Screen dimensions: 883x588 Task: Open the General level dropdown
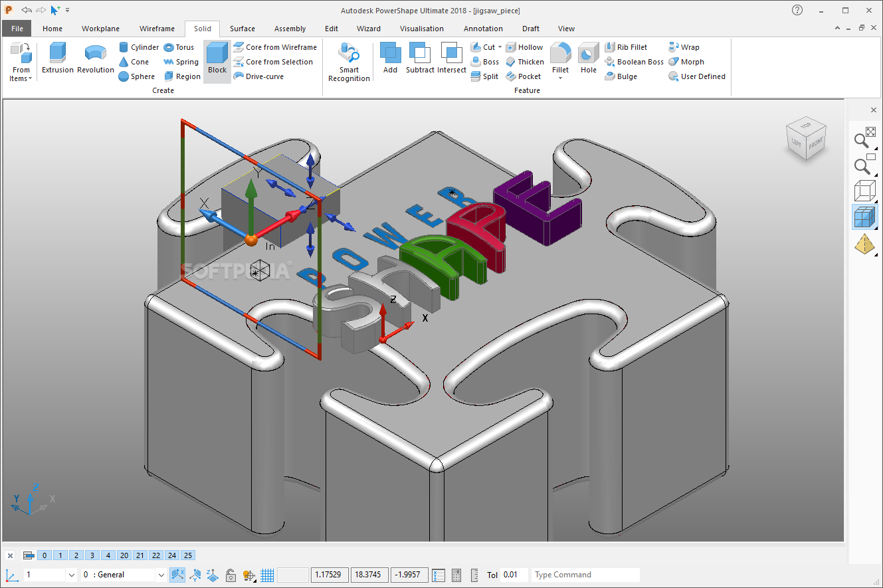(x=161, y=575)
